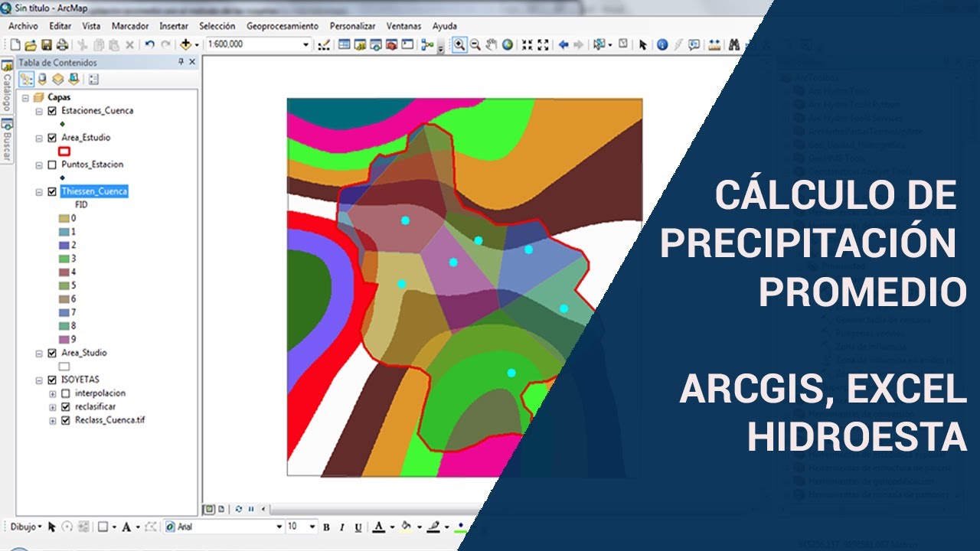Viewport: 980px width, 551px height.
Task: Open the Editor toolbar icon
Action: [324, 45]
